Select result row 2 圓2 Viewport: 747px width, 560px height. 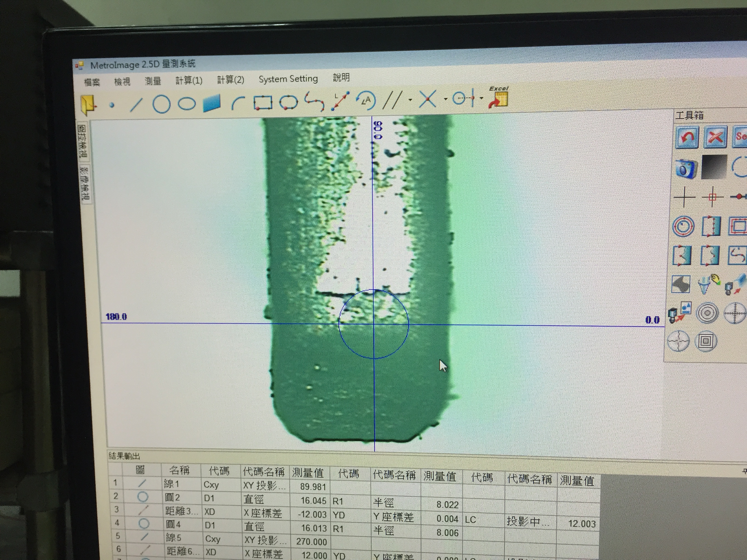172,498
